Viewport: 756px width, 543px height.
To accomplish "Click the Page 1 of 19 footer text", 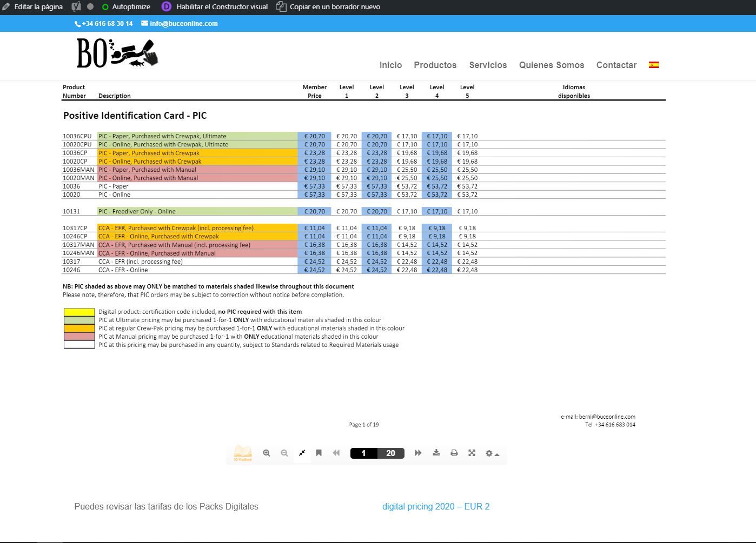I will tap(364, 425).
